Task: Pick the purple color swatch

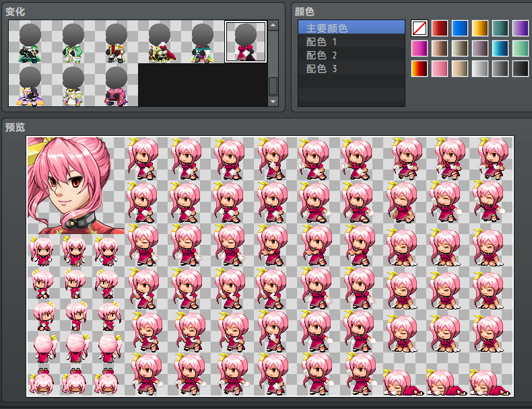Action: pyautogui.click(x=521, y=28)
